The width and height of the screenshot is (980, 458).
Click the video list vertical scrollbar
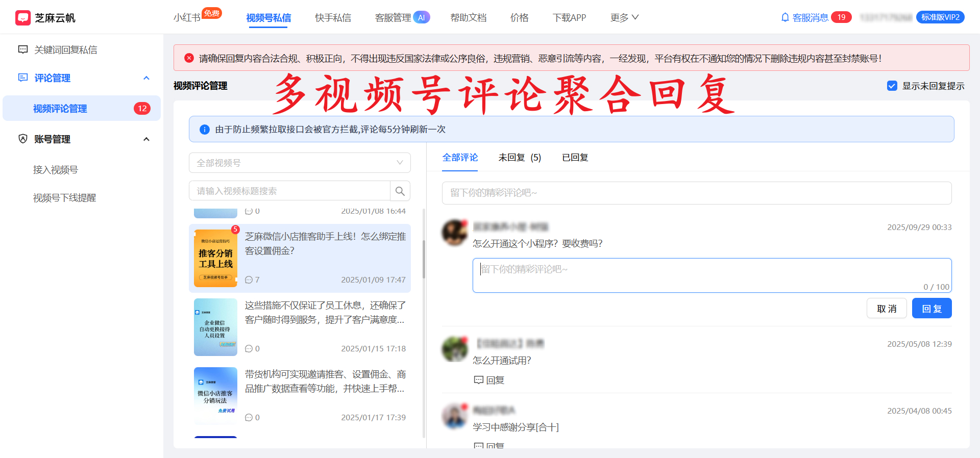pos(424,259)
